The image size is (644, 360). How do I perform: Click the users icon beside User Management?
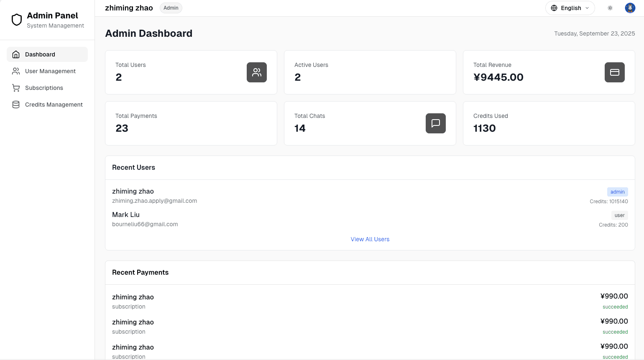coord(16,71)
